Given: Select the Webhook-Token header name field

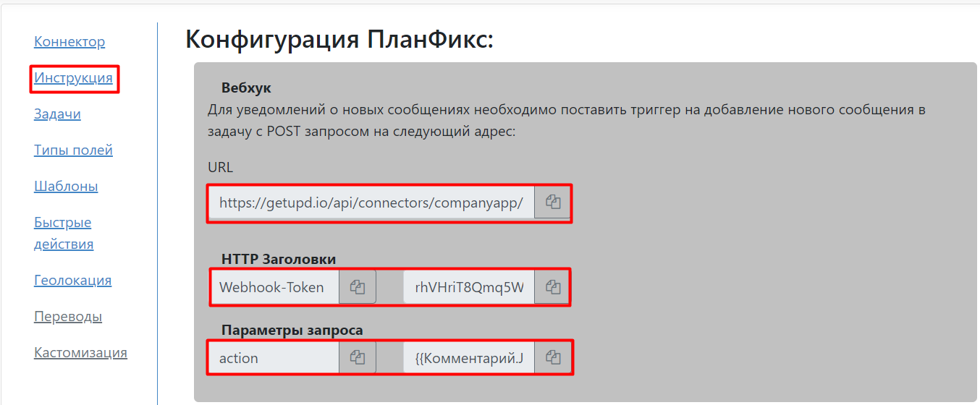Looking at the screenshot, I should pos(274,287).
